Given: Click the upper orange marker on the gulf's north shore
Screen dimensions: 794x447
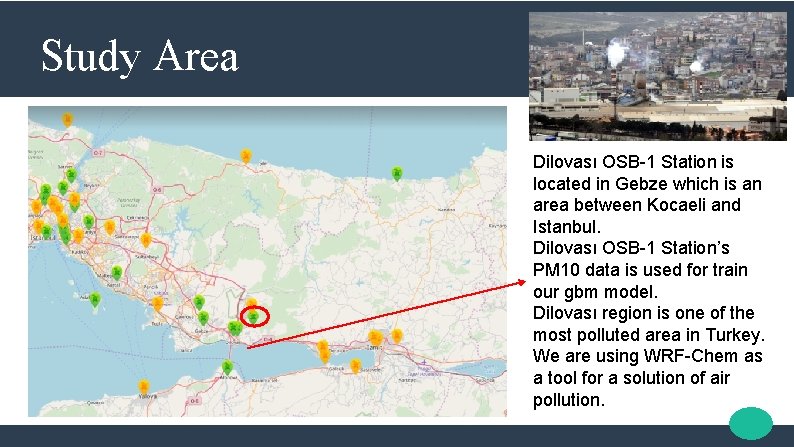Looking at the screenshot, I should tap(323, 347).
